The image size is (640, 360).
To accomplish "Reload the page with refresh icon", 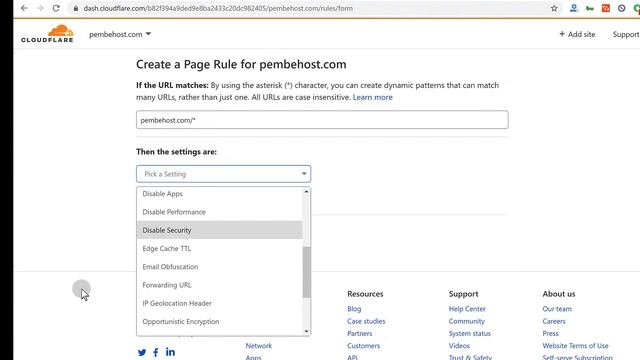I will [56, 8].
